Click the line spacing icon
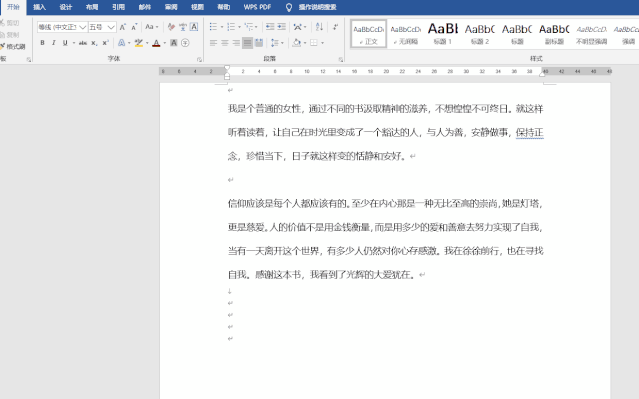639x399 pixels. coord(275,43)
